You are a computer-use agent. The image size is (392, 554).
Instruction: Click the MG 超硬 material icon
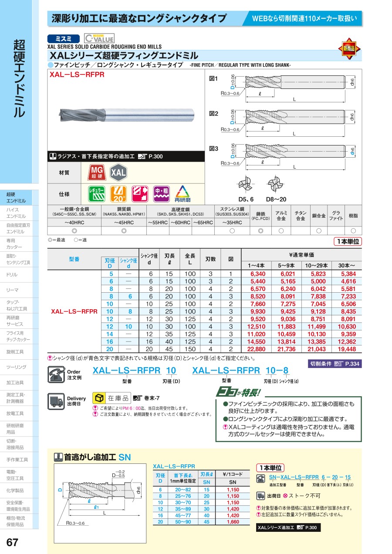97,172
